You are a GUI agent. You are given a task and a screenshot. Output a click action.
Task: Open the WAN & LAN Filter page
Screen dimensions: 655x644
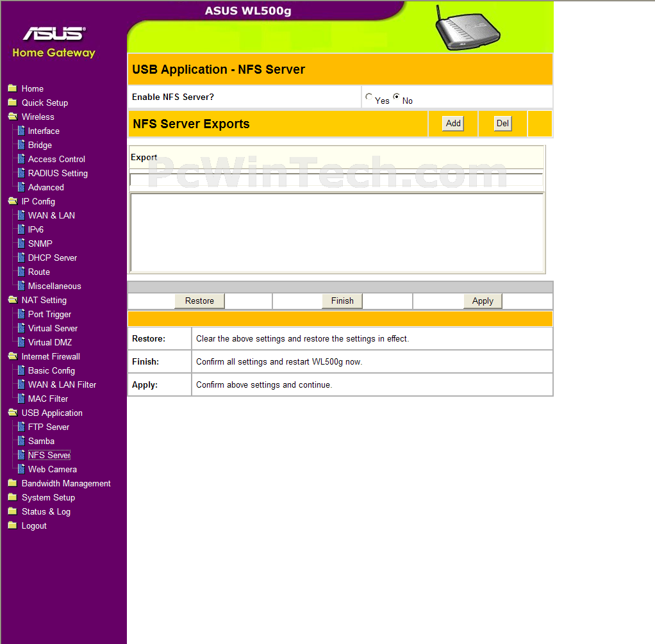[62, 384]
